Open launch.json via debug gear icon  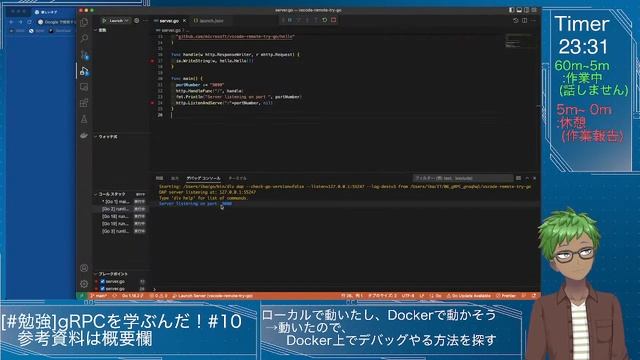pos(137,20)
